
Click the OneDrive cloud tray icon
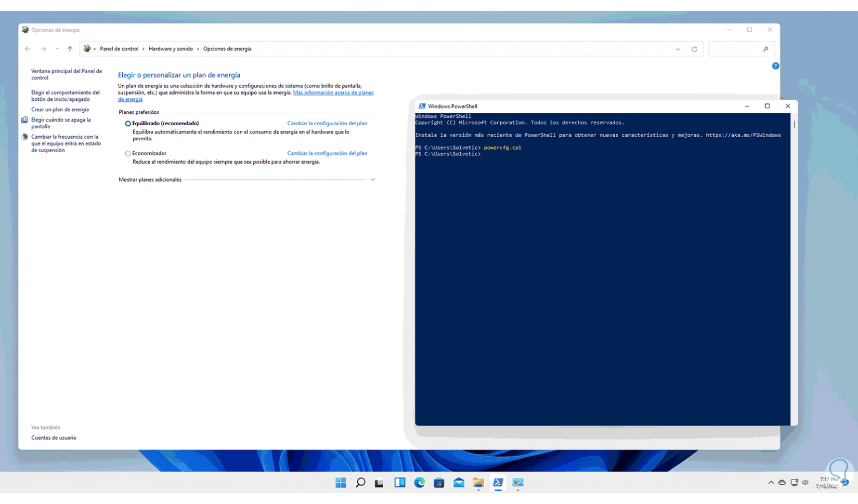tap(782, 483)
